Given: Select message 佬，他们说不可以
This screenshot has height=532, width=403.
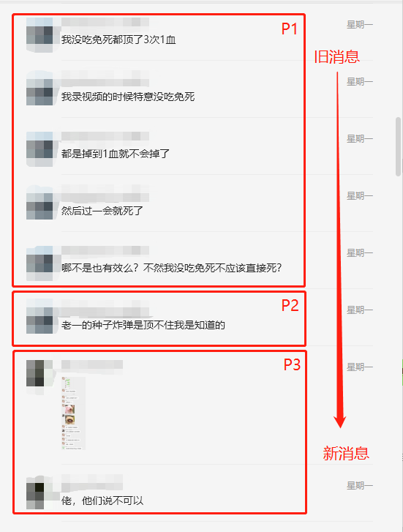Looking at the screenshot, I should [x=102, y=501].
